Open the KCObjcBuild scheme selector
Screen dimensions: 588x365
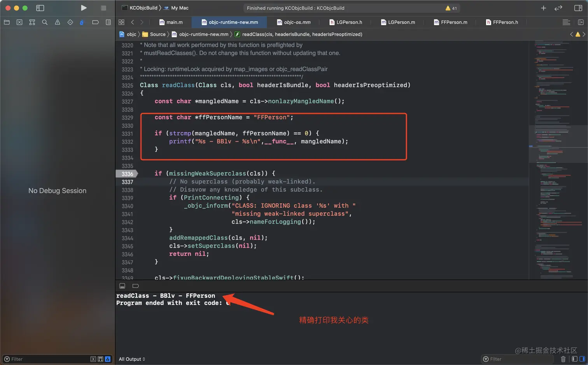pos(140,8)
